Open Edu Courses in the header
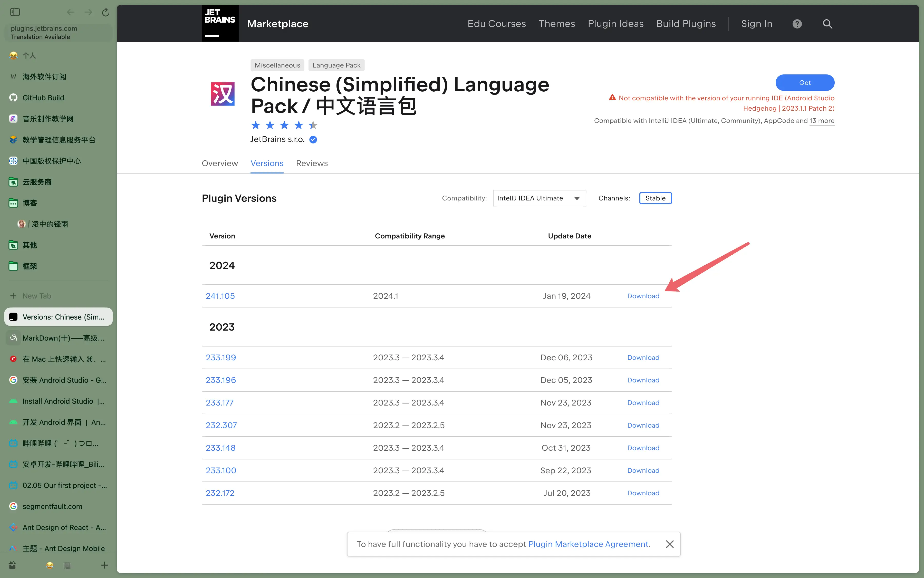 click(x=497, y=24)
